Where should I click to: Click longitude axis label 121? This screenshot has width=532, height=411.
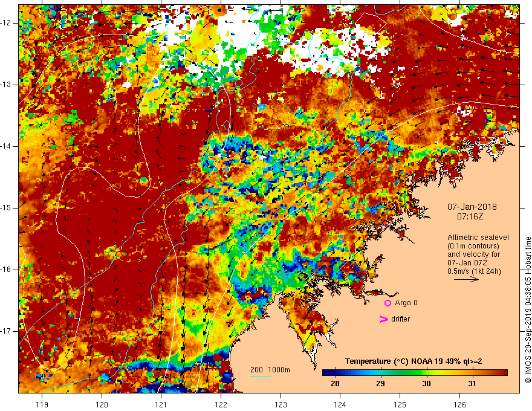coord(161,404)
